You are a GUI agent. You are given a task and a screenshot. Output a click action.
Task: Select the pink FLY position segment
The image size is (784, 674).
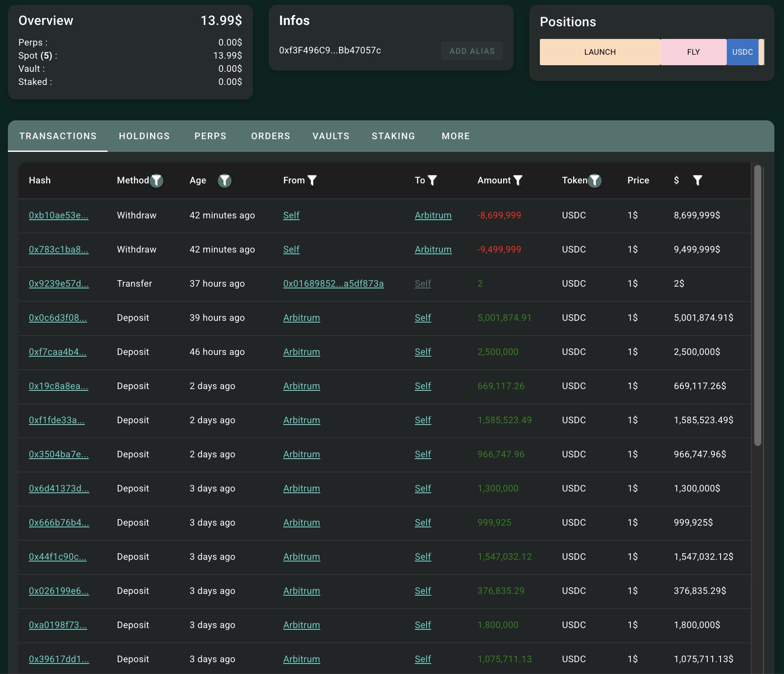click(693, 52)
